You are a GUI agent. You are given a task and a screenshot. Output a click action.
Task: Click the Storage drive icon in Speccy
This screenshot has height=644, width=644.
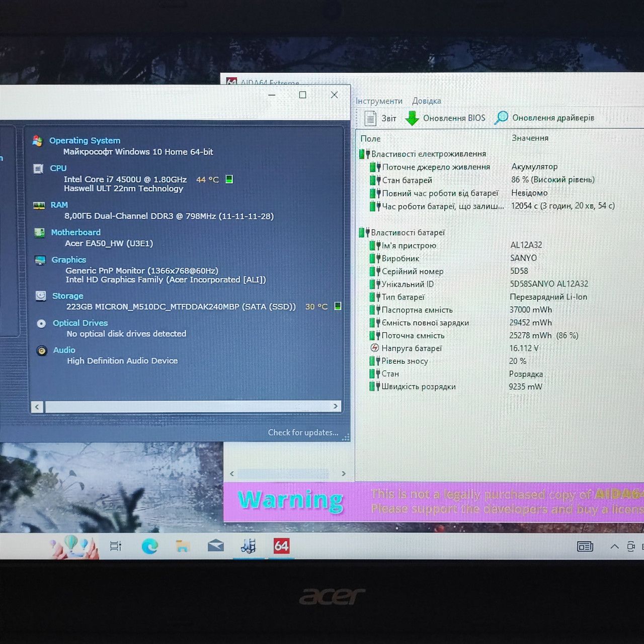point(41,296)
